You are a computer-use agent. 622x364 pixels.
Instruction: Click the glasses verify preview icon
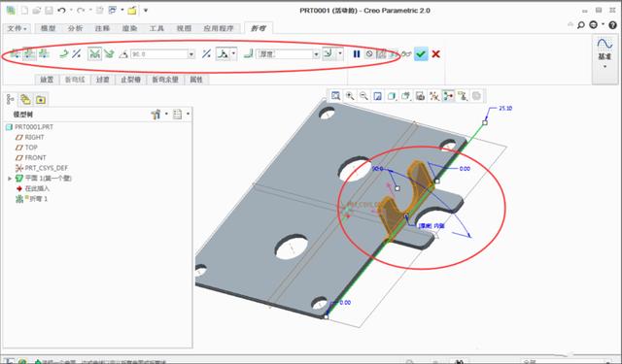coord(406,54)
